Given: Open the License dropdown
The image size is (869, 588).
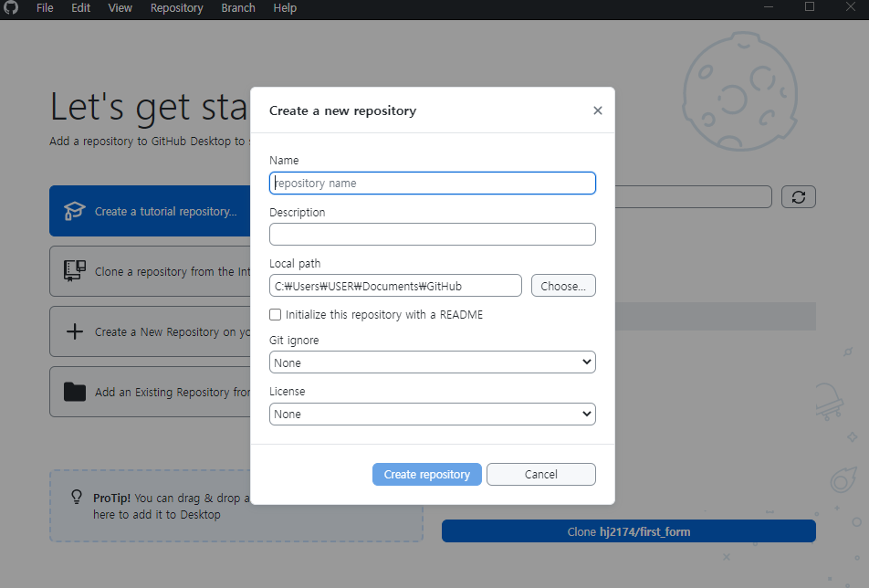Looking at the screenshot, I should 433,414.
